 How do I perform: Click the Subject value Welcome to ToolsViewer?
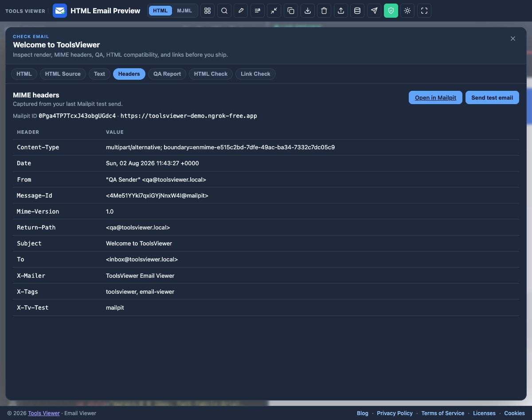coord(139,243)
